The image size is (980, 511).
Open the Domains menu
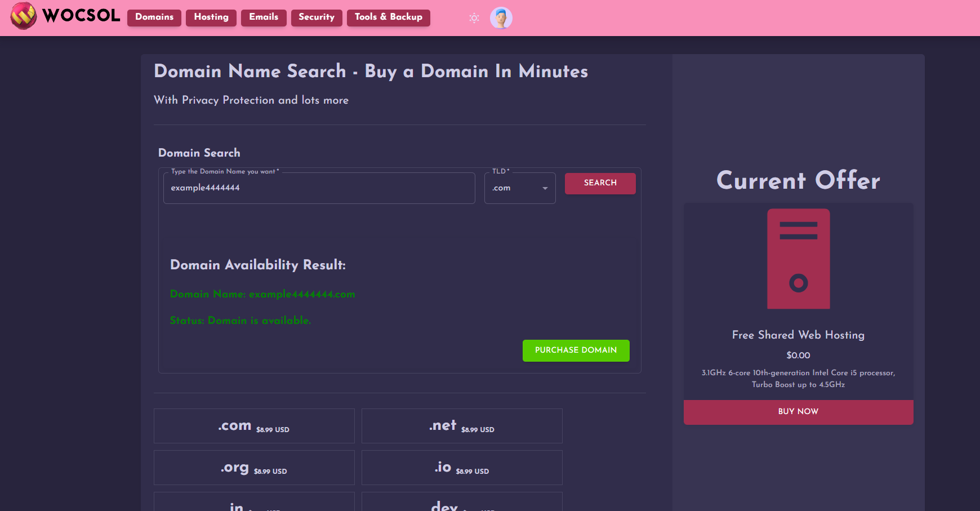tap(154, 17)
